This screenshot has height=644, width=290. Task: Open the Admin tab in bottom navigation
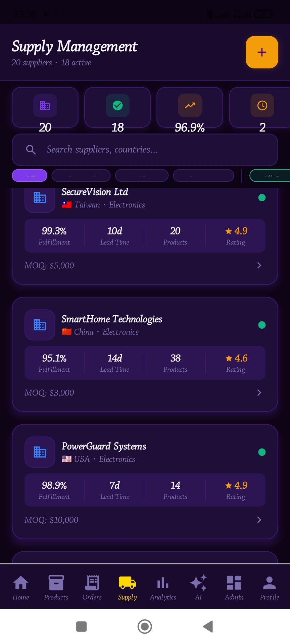234,587
